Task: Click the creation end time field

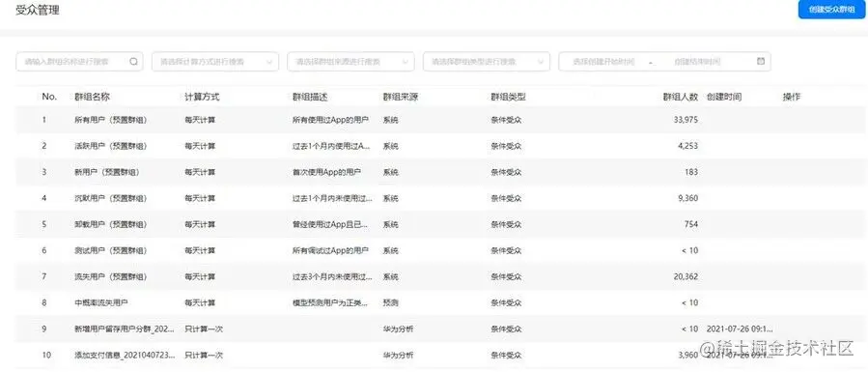Action: point(697,62)
